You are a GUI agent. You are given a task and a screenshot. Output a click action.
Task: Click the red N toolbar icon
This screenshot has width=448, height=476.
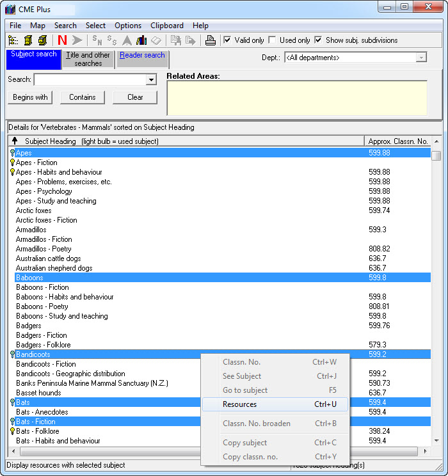62,40
